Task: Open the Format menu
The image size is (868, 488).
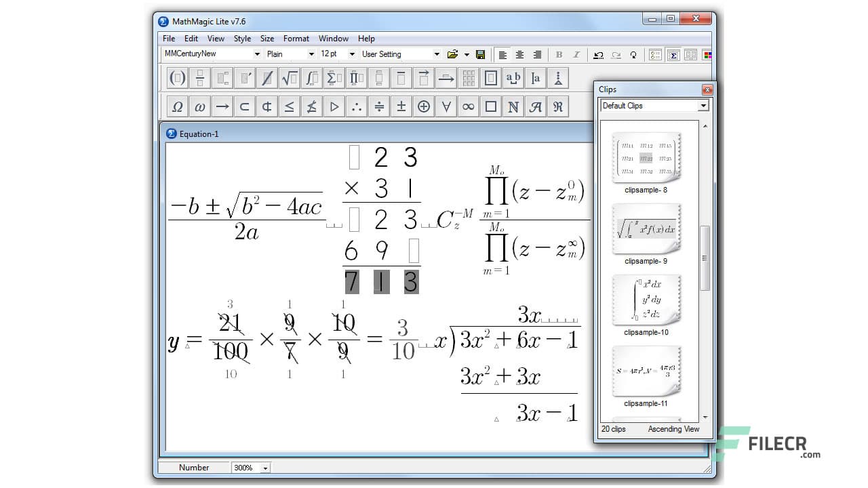Action: point(296,39)
